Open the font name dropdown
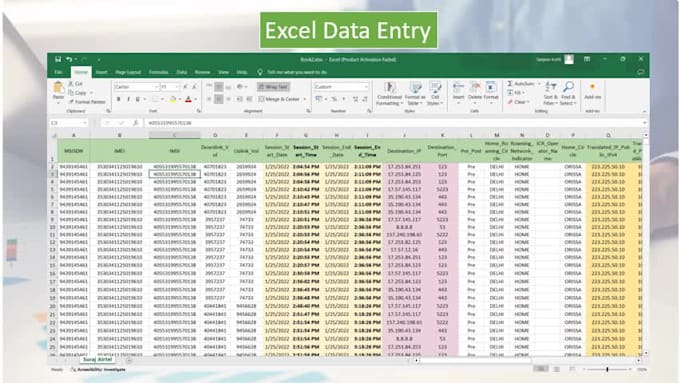 [x=157, y=87]
